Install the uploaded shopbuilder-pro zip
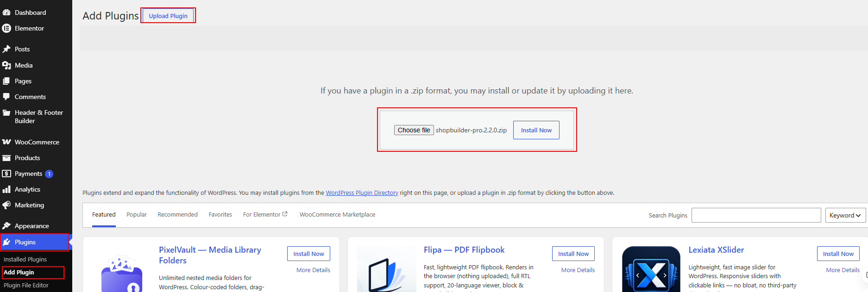Image resolution: width=868 pixels, height=292 pixels. pos(536,130)
